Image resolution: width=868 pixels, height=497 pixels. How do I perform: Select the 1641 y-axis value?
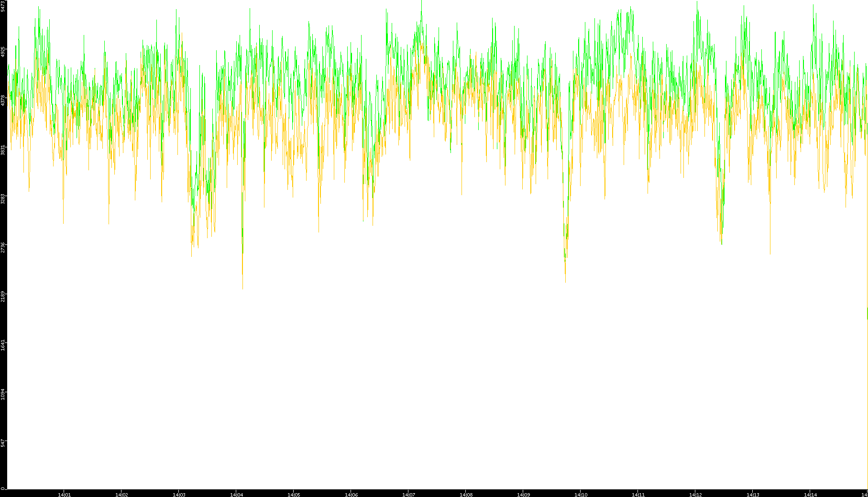coord(3,345)
